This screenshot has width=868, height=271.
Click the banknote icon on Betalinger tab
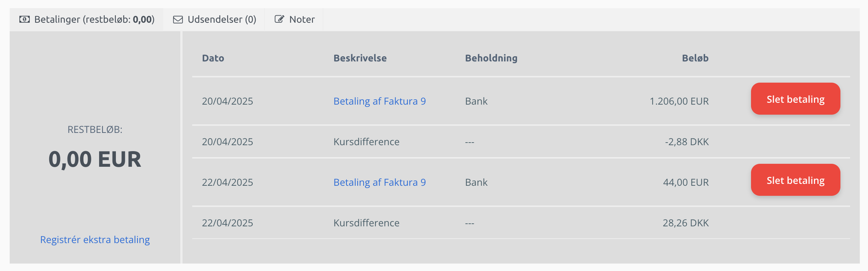point(25,19)
